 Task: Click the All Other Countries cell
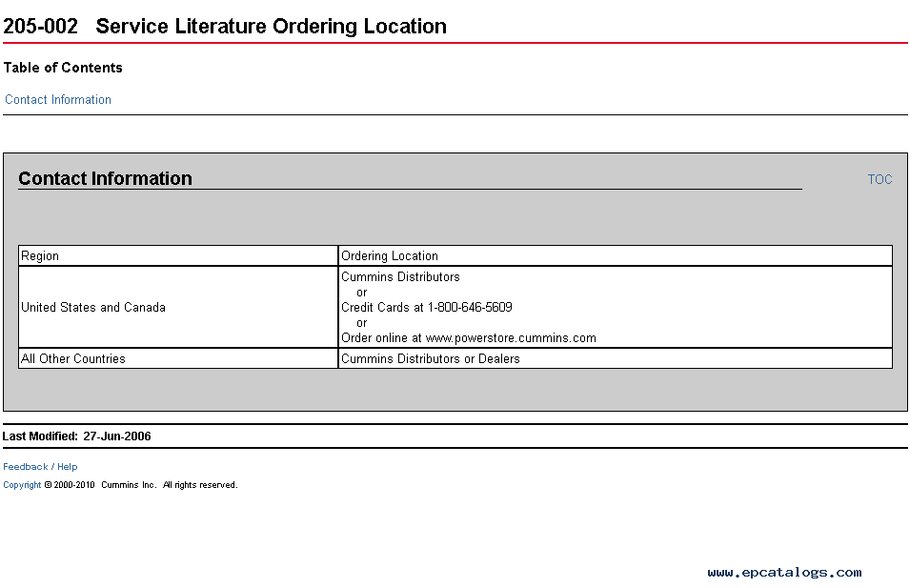point(73,359)
